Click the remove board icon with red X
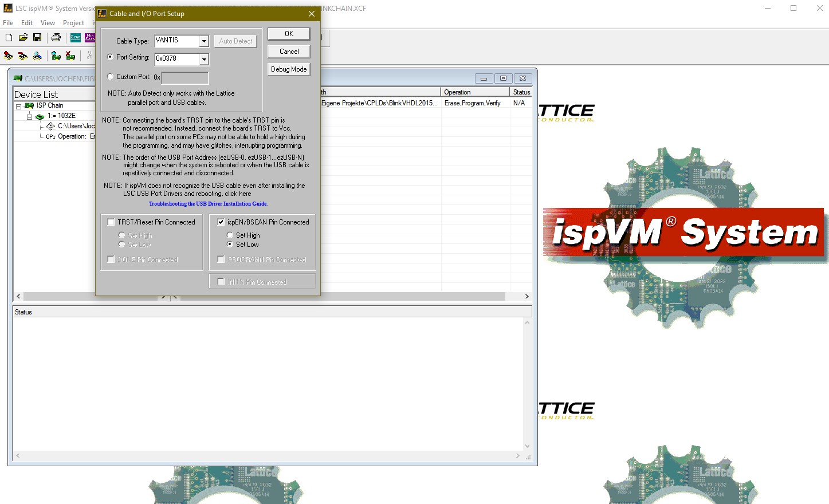Image resolution: width=829 pixels, height=504 pixels. [x=70, y=56]
